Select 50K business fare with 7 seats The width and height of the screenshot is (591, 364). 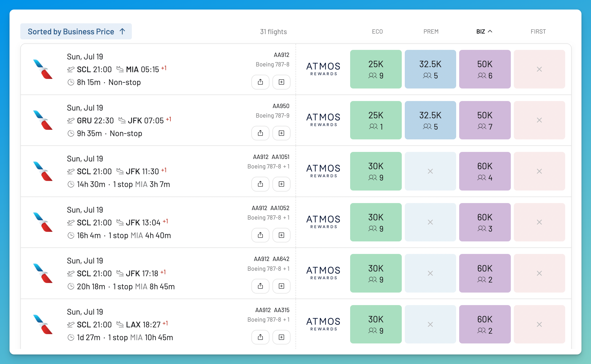tap(485, 120)
